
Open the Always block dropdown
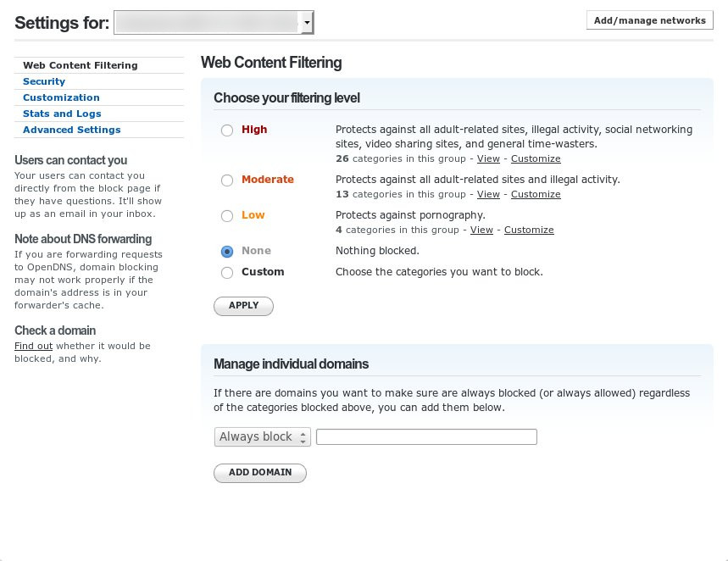(x=262, y=436)
